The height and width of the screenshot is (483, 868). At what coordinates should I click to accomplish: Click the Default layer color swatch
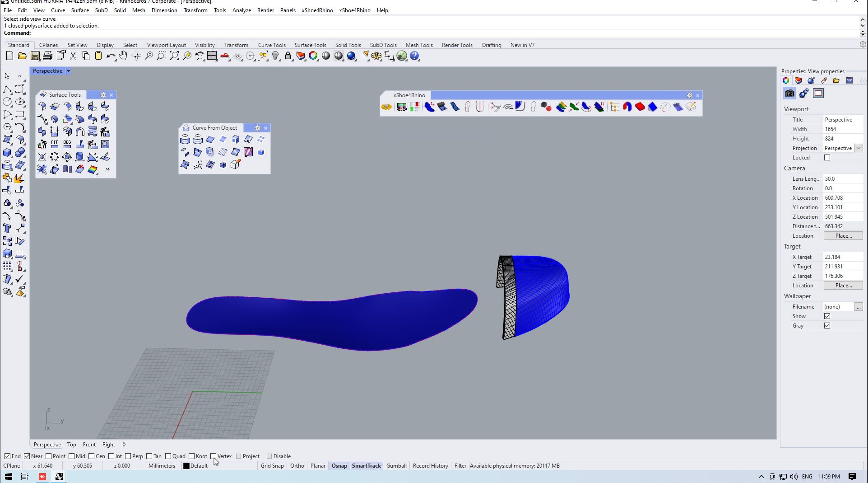pos(186,466)
